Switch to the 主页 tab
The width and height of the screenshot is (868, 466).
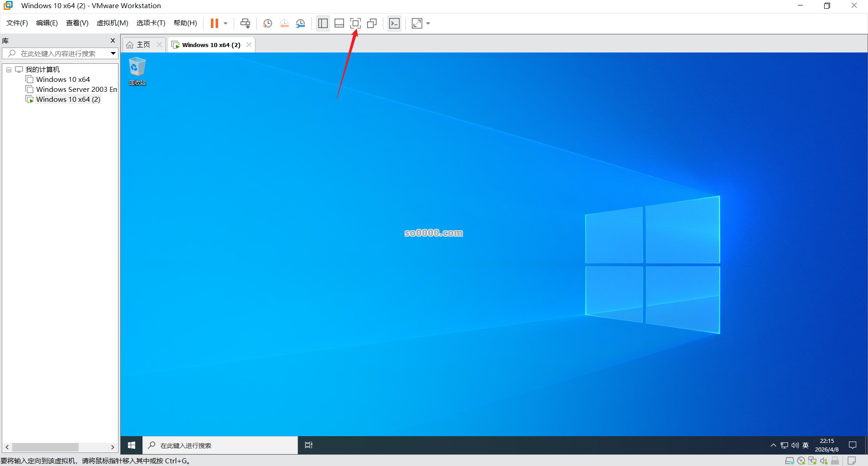[142, 44]
